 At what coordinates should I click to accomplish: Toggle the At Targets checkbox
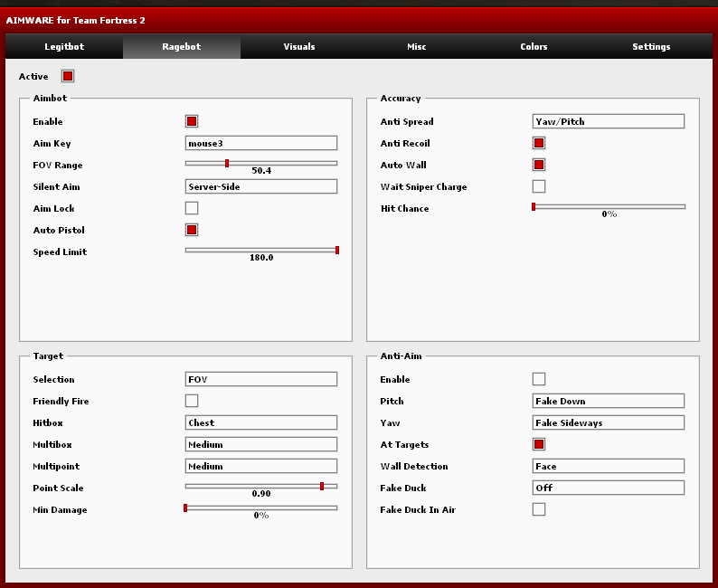tap(539, 444)
